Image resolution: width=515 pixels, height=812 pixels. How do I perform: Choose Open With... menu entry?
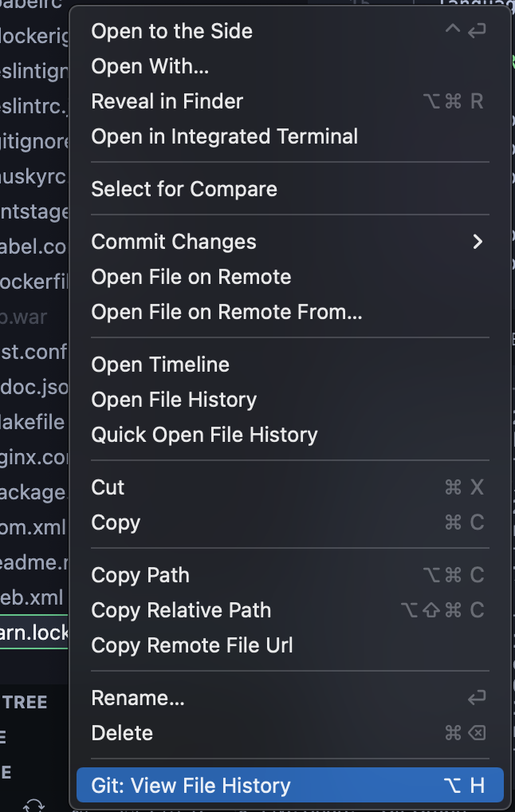pos(150,66)
